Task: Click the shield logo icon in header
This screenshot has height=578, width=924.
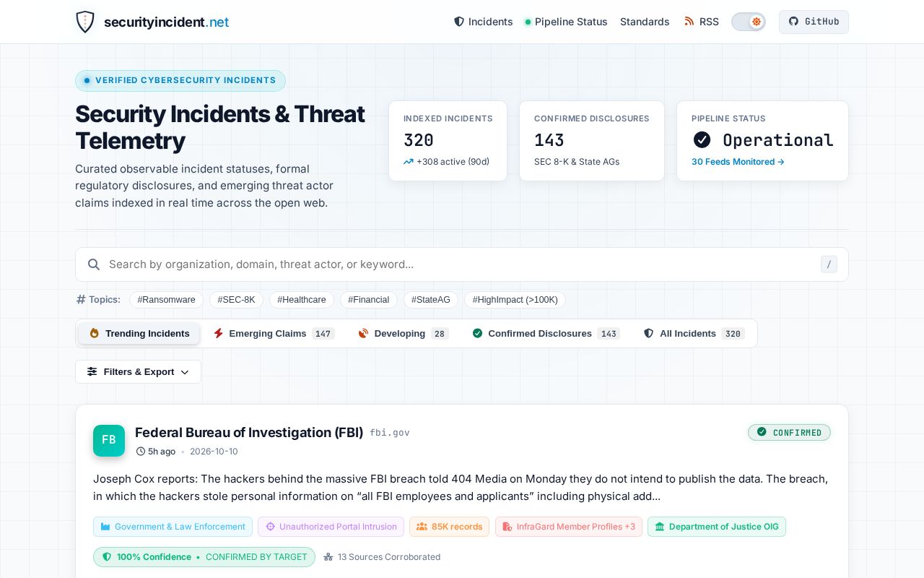Action: (x=85, y=22)
